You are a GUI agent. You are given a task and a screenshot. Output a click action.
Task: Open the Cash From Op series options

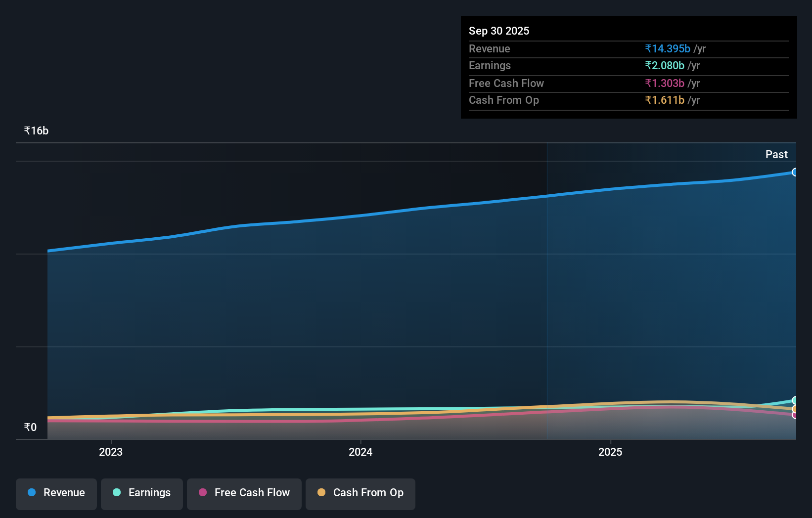click(360, 493)
